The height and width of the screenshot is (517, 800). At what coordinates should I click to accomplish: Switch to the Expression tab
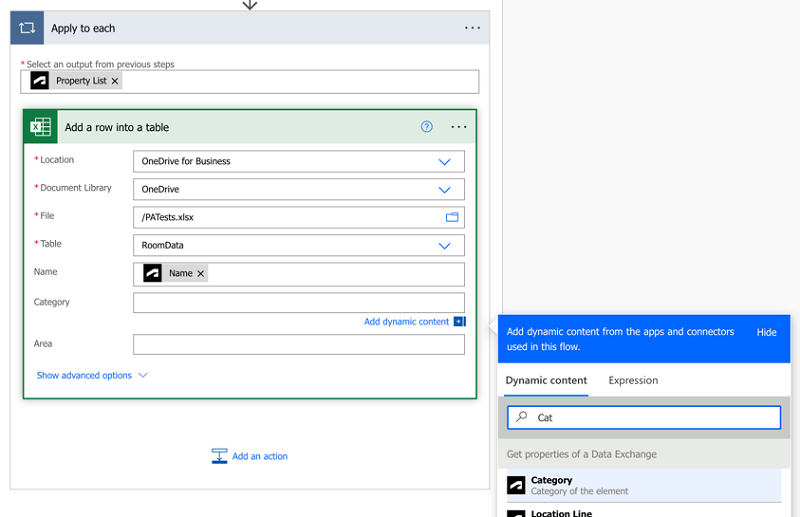633,380
